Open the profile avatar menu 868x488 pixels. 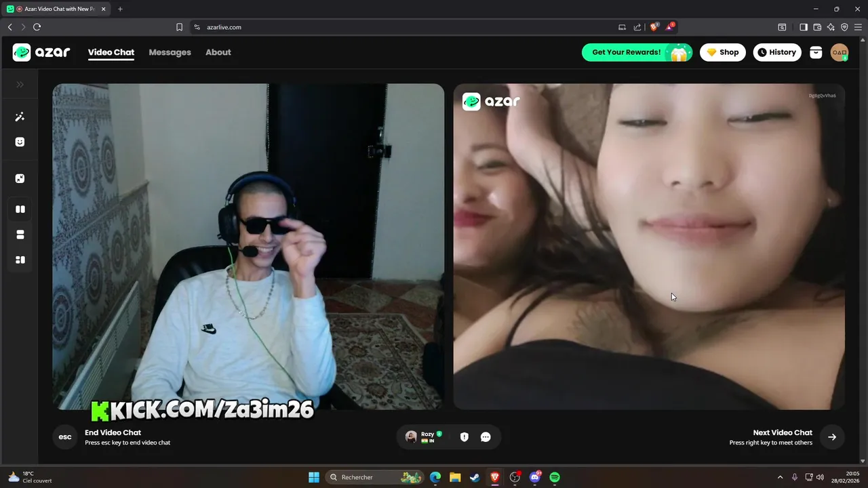tap(840, 52)
